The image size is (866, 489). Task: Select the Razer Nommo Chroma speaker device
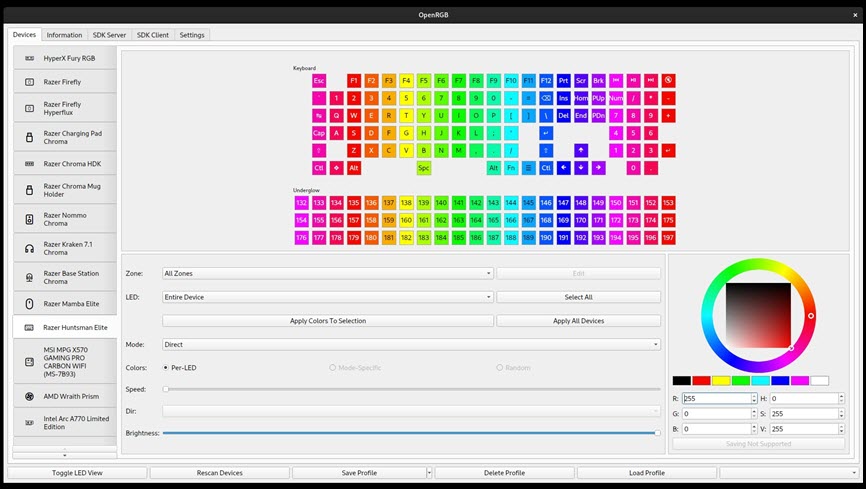65,219
